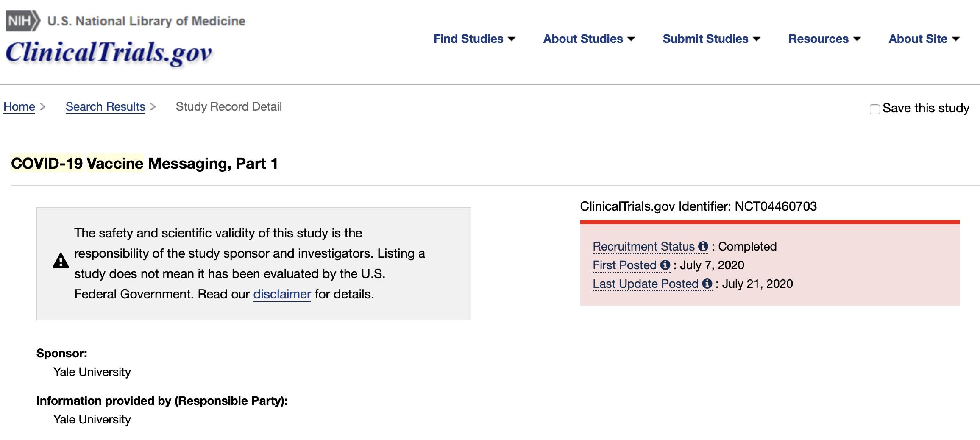This screenshot has height=440, width=980.
Task: Expand the About Studies dropdown menu
Action: coord(589,39)
